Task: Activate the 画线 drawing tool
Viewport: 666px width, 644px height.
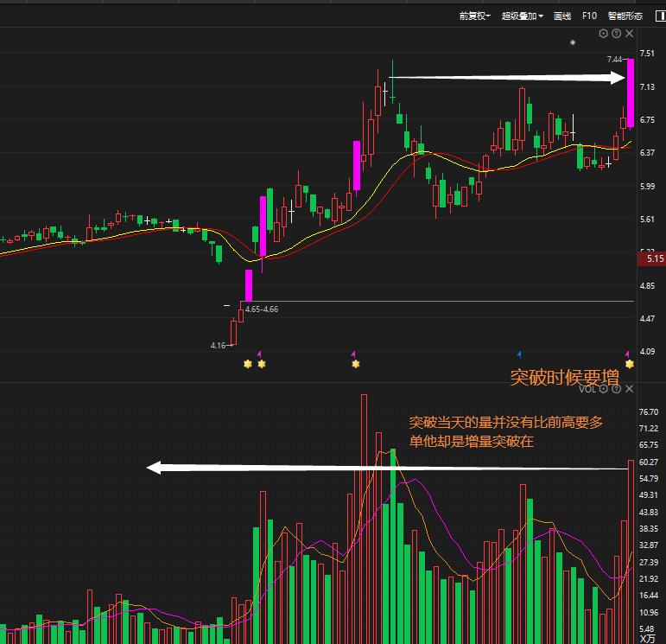Action: click(562, 16)
